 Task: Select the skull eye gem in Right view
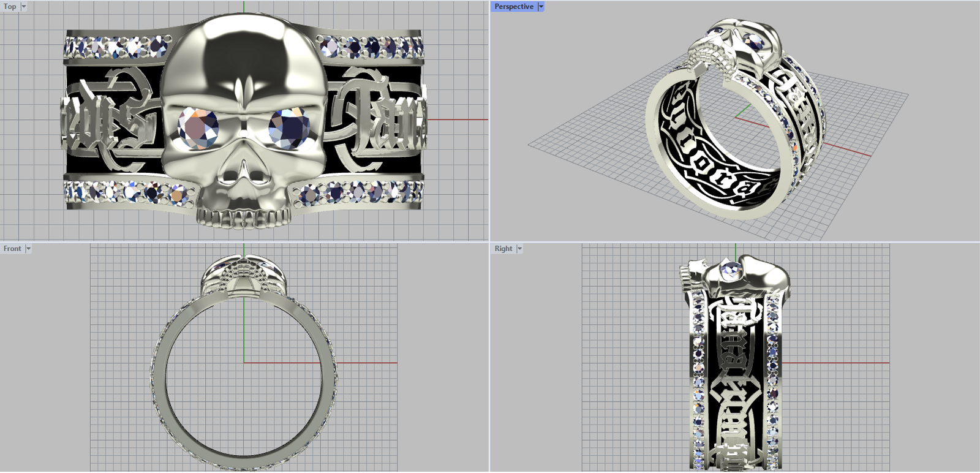coord(731,269)
